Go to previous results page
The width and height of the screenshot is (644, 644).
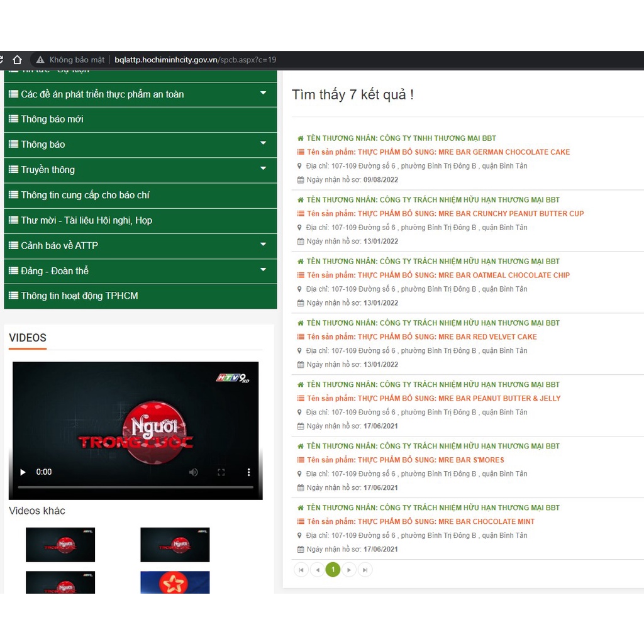click(317, 570)
